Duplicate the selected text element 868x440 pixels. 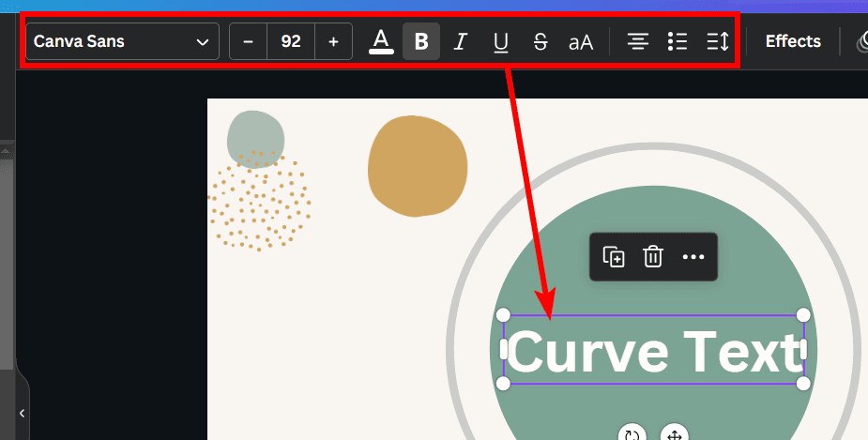coord(614,257)
